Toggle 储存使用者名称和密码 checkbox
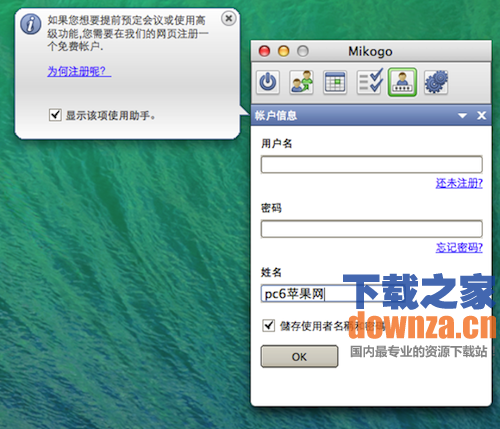Screen dimensions: 500x429 (x=268, y=325)
